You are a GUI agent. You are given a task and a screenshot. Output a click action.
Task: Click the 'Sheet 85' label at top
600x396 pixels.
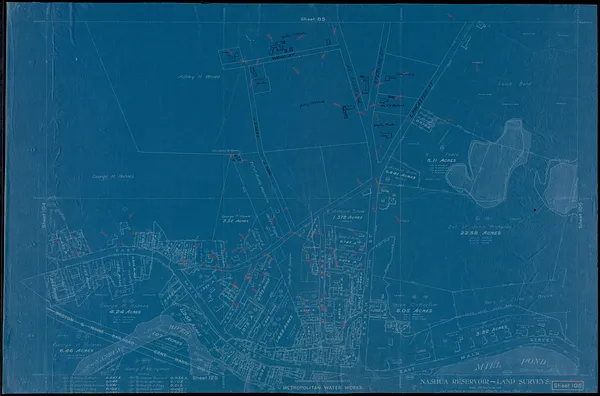(x=313, y=19)
